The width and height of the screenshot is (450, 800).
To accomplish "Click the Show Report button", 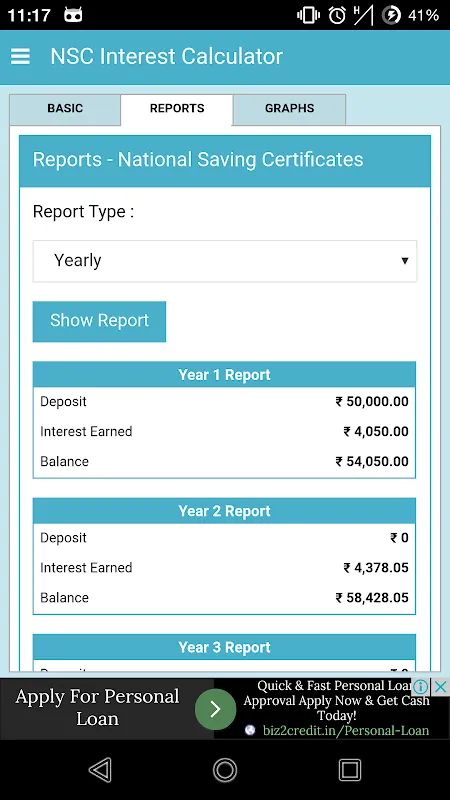I will tap(99, 321).
